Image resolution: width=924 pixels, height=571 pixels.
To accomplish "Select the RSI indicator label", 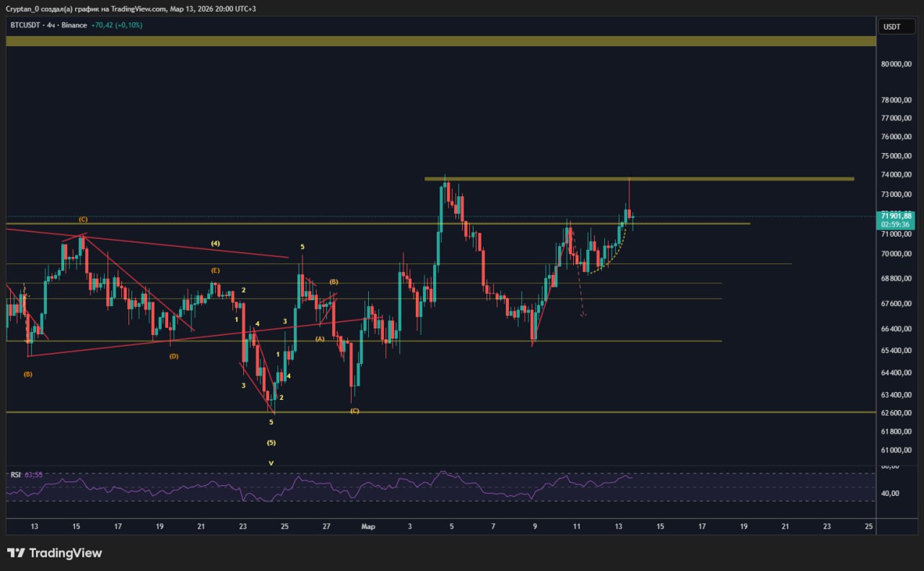I will click(15, 474).
